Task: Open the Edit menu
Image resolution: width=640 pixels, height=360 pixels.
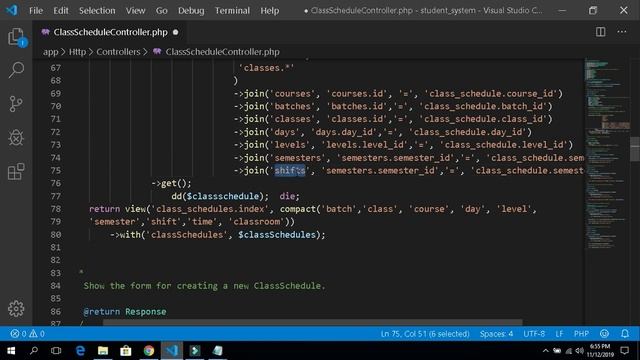Action: 60,11
